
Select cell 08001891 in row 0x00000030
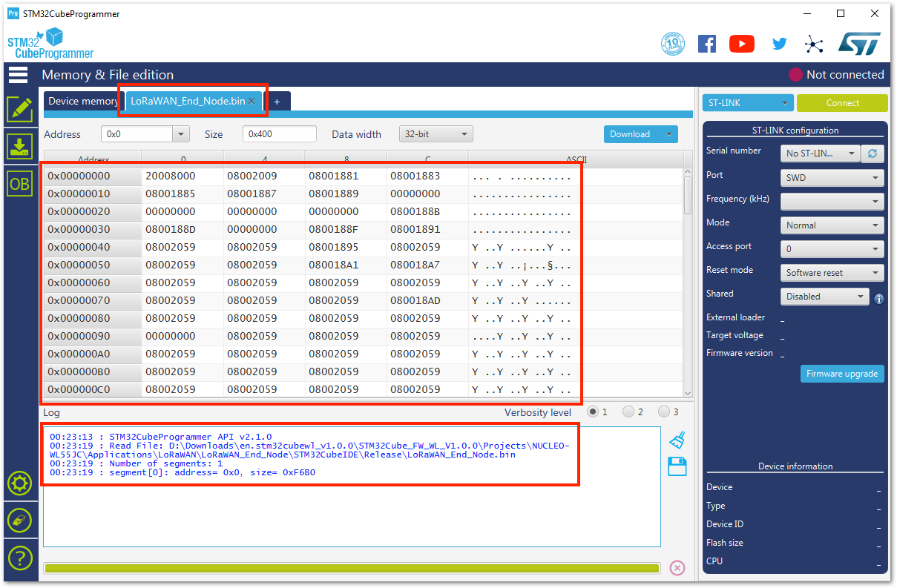pyautogui.click(x=427, y=230)
